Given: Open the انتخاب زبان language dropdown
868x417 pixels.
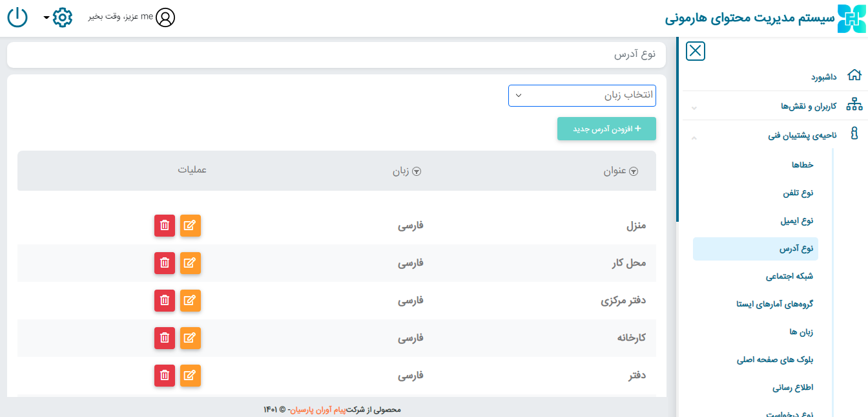Looking at the screenshot, I should click(x=582, y=96).
